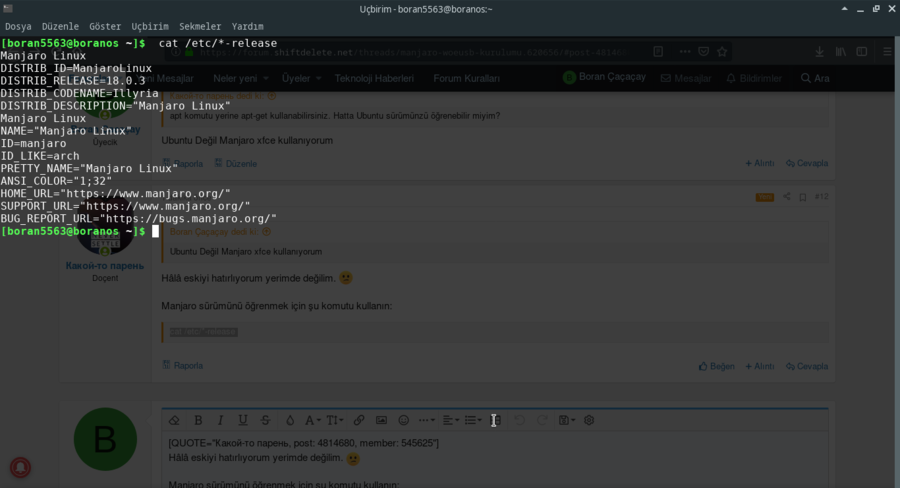
Task: Open the Yardım menu in the terminal
Action: (x=247, y=26)
